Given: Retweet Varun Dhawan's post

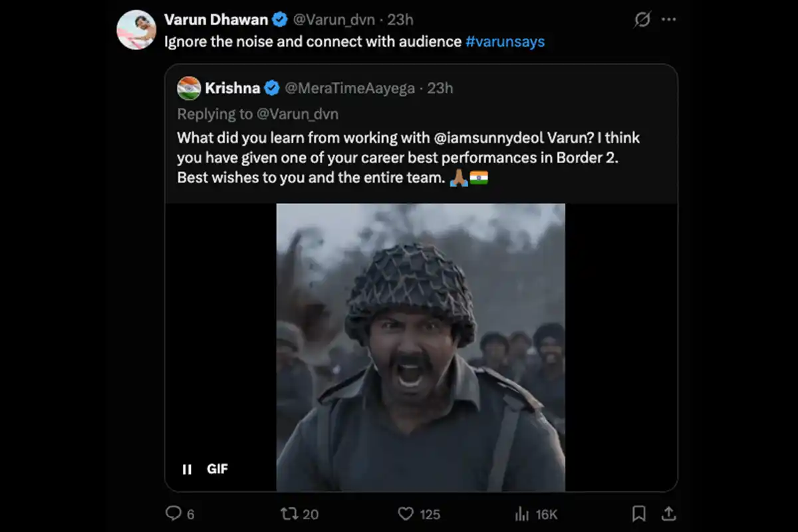Looking at the screenshot, I should (x=291, y=513).
